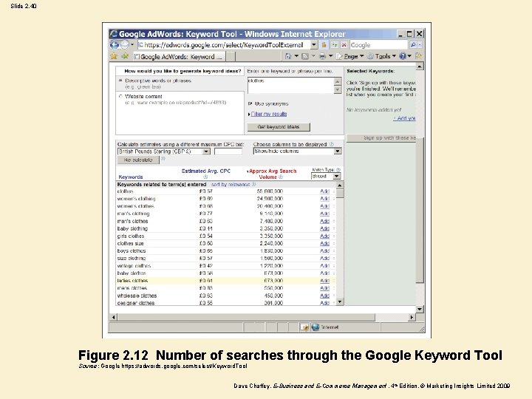Click the Add to Favorites star-plus icon
This screenshot has width=532, height=399.
[125, 56]
